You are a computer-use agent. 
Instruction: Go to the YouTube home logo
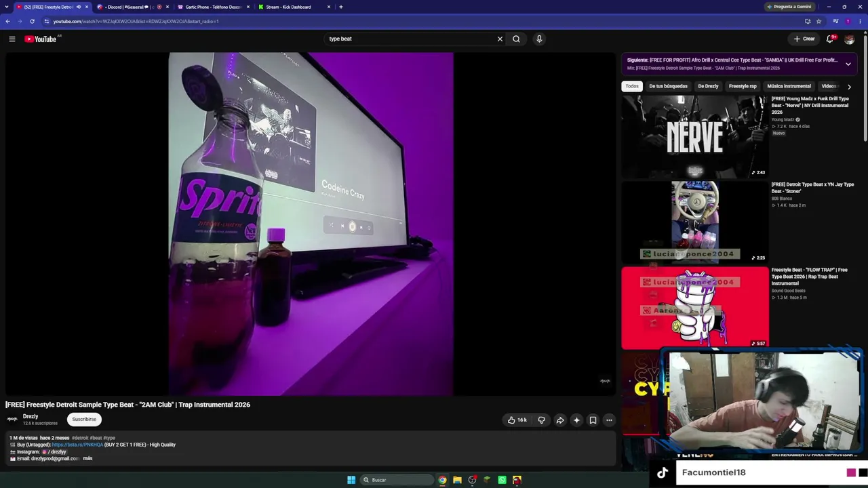pyautogui.click(x=41, y=39)
